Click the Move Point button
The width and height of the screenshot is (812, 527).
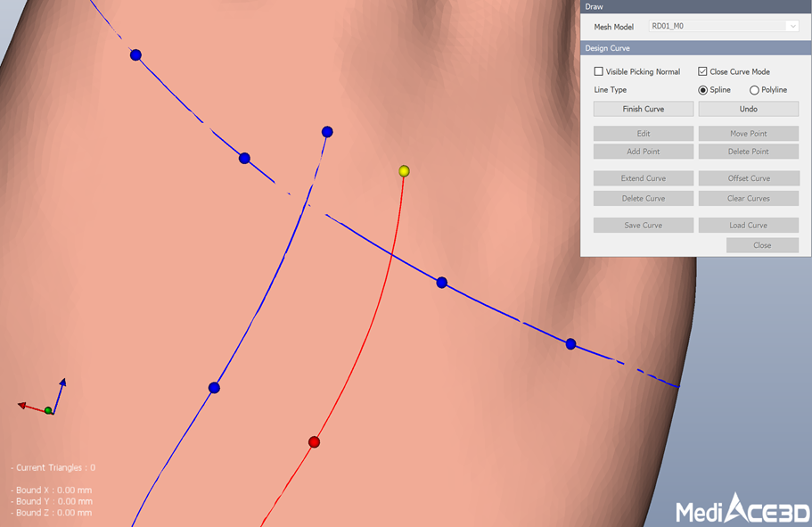click(x=749, y=134)
